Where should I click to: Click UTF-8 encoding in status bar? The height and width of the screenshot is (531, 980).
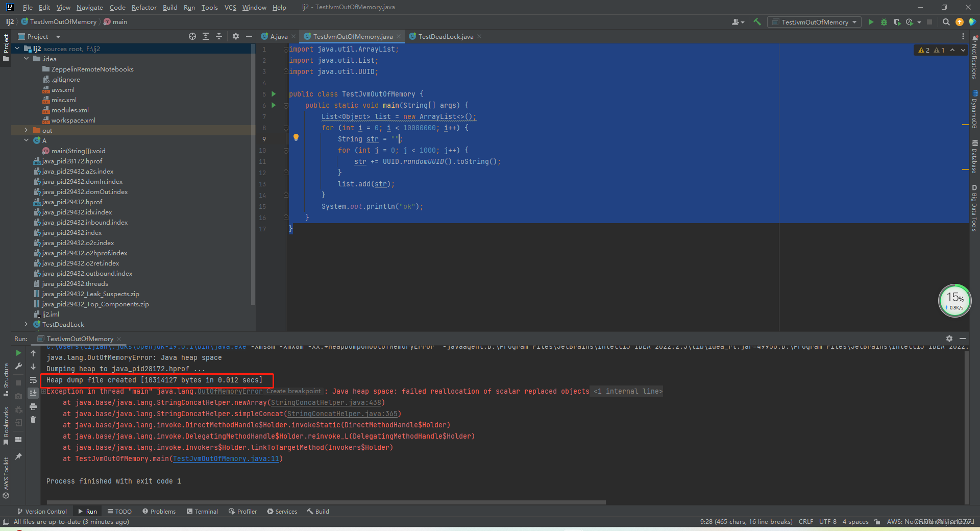(x=828, y=522)
